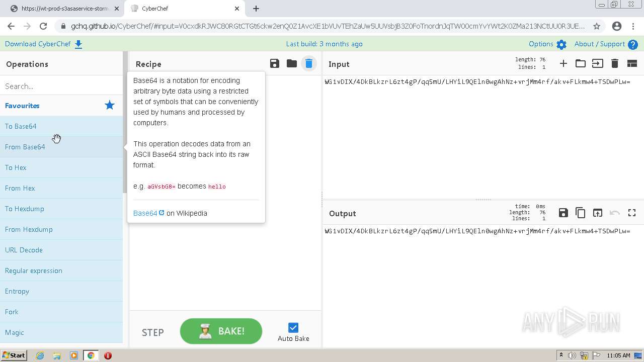Save output to file
The image size is (644, 362).
(563, 213)
